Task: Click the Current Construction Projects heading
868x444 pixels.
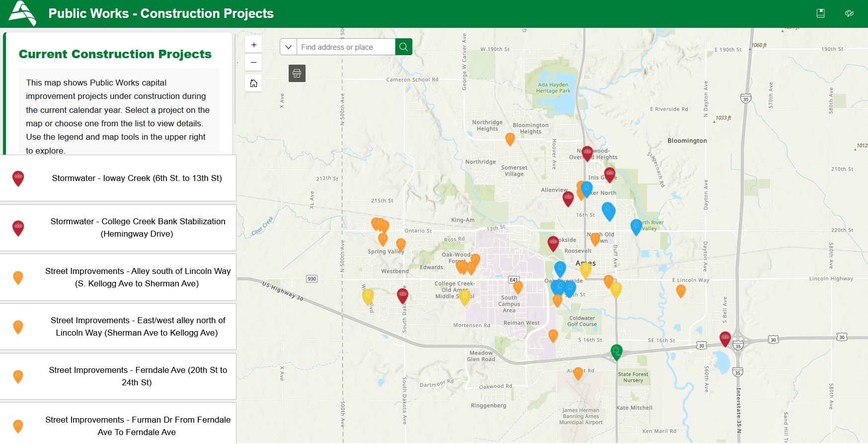Action: point(115,54)
